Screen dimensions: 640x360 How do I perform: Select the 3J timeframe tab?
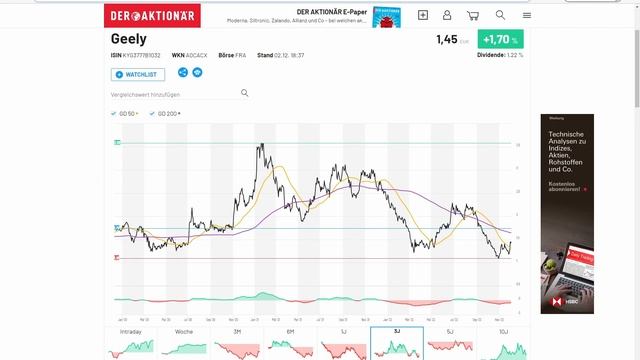click(x=397, y=343)
